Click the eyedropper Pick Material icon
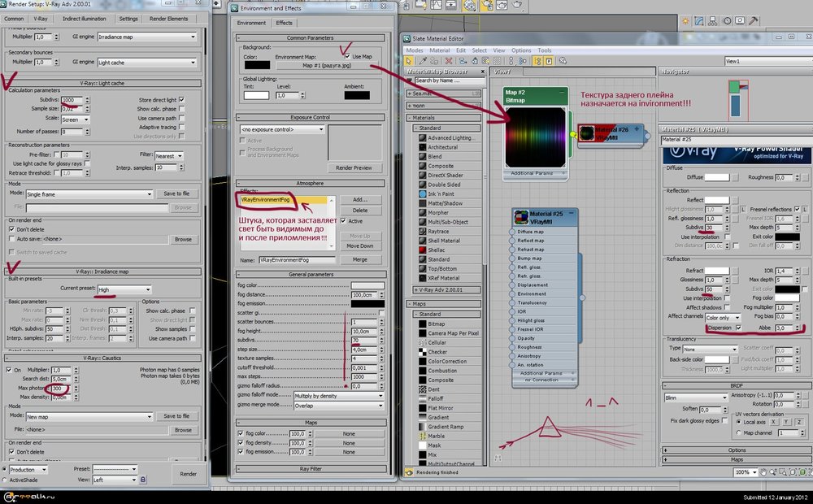Screen dimensions: 813x504 click(423, 61)
